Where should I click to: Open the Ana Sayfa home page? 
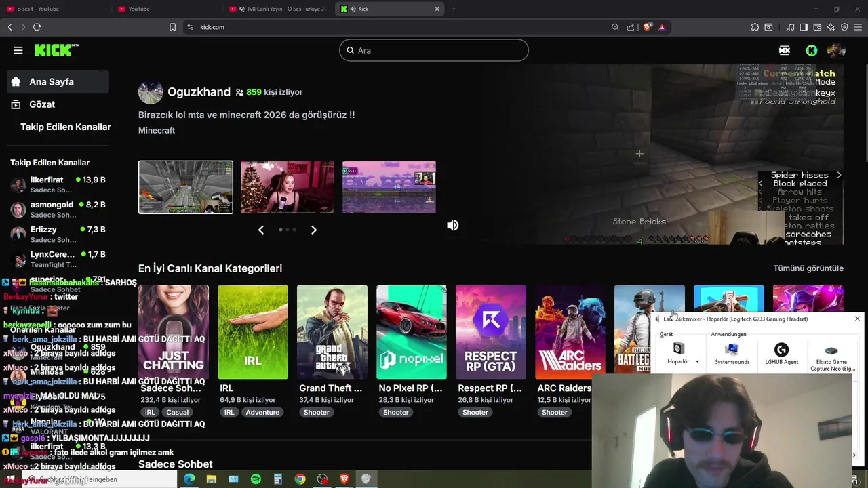(58, 81)
